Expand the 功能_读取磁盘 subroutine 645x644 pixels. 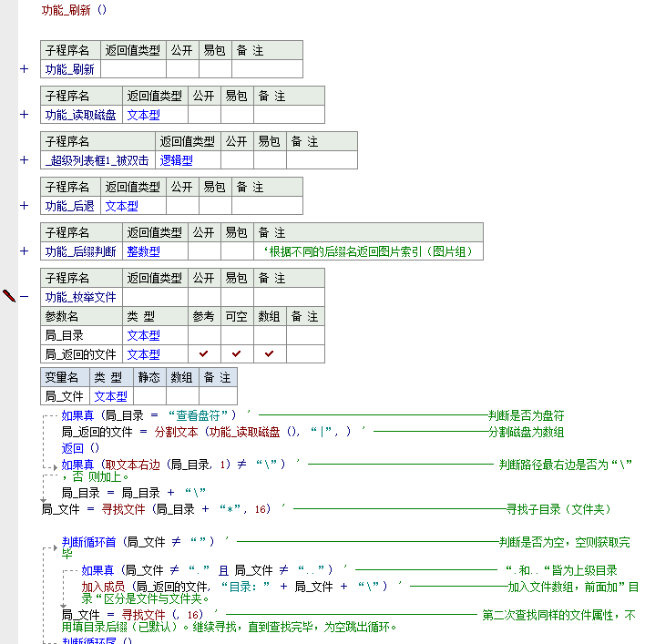coord(25,115)
